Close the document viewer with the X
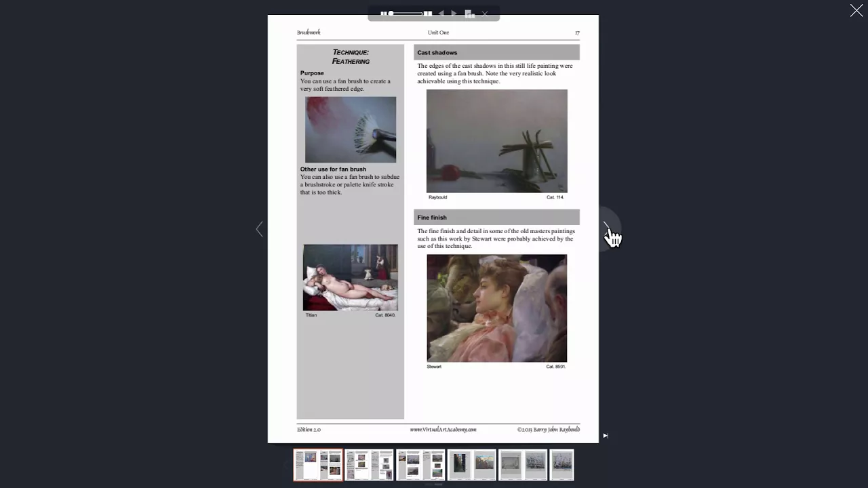The height and width of the screenshot is (488, 868). pos(856,10)
